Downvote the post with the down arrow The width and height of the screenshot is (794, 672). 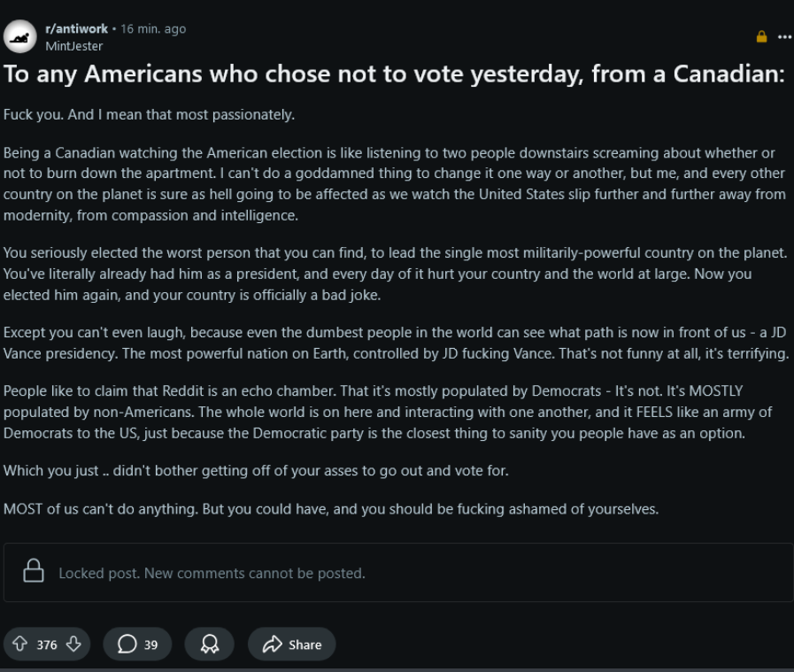coord(73,645)
